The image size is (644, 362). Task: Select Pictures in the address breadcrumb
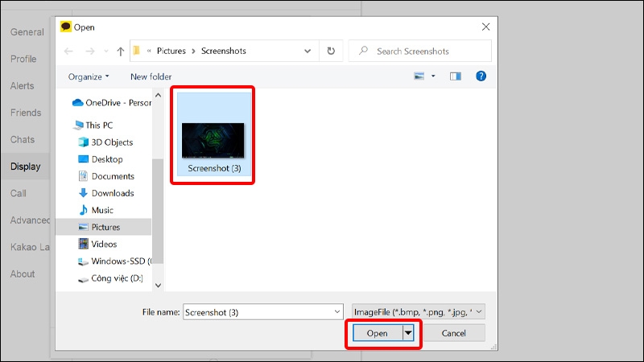coord(171,51)
